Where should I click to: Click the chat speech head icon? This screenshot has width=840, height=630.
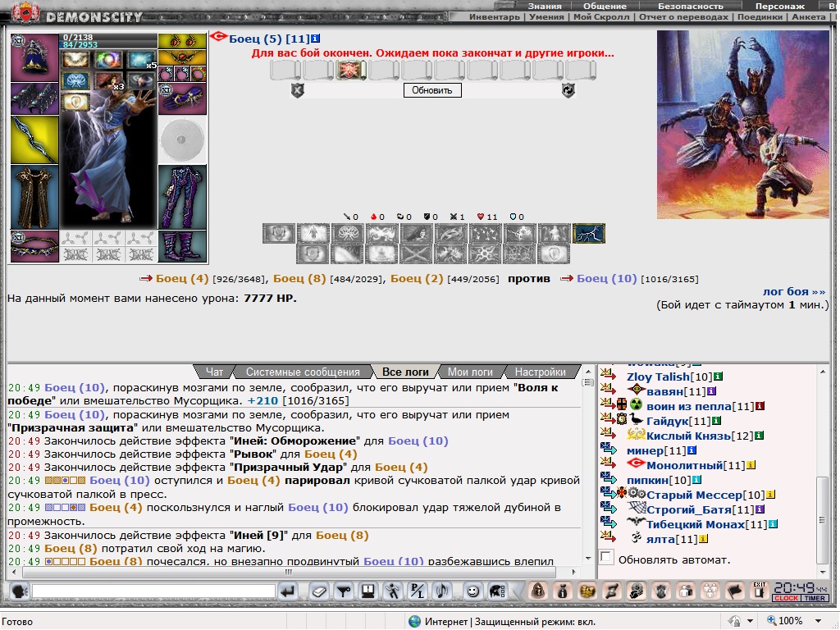point(20,591)
